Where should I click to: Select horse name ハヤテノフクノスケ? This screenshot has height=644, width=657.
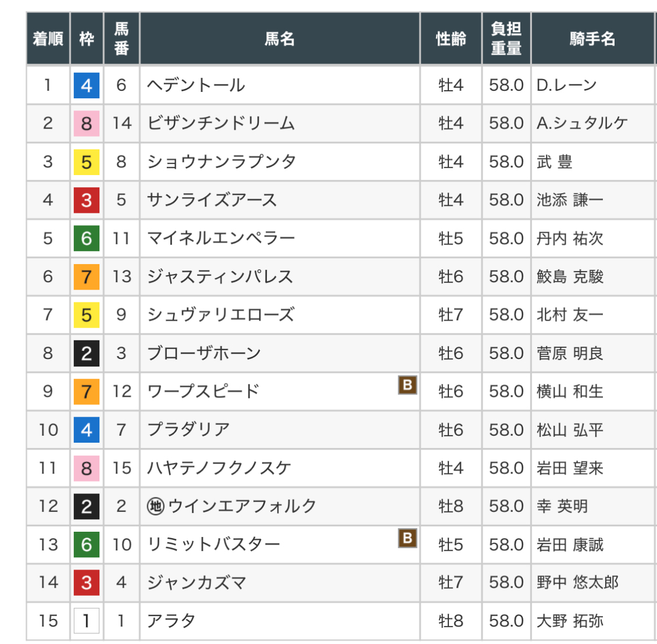click(x=219, y=468)
